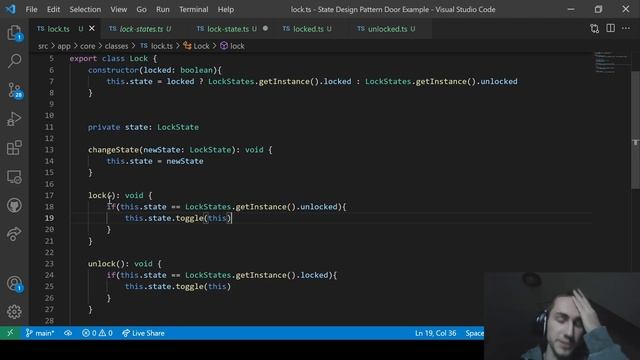Click 'newState' at end of line 14

185,161
